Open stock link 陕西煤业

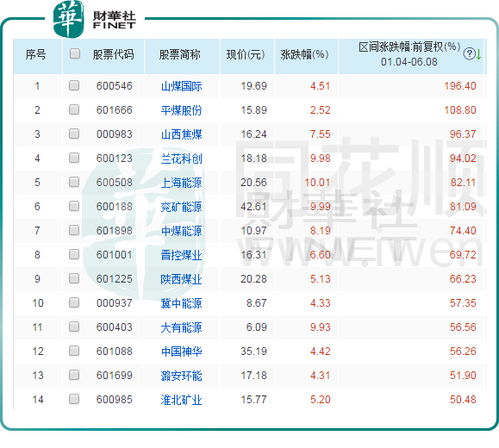coord(181,279)
